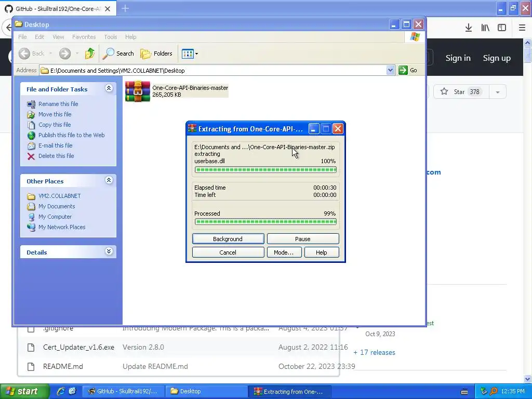Image resolution: width=532 pixels, height=399 pixels.
Task: Open the File menu in Desktop window
Action: (x=22, y=37)
